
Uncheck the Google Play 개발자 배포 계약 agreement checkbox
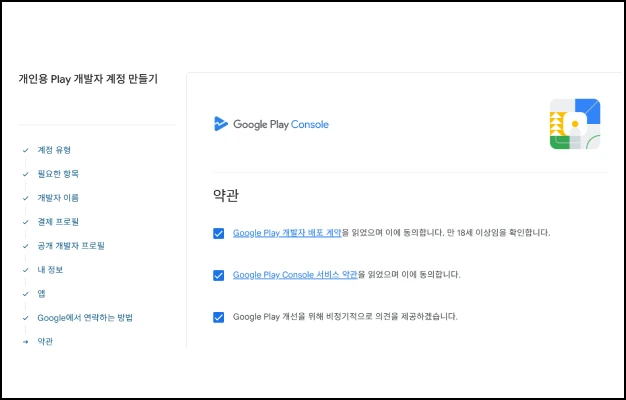pos(218,233)
